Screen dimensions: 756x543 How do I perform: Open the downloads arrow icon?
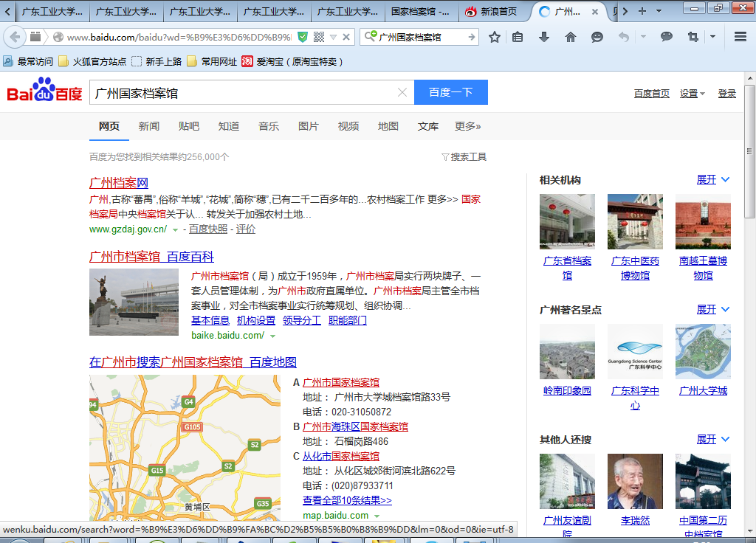click(x=544, y=37)
